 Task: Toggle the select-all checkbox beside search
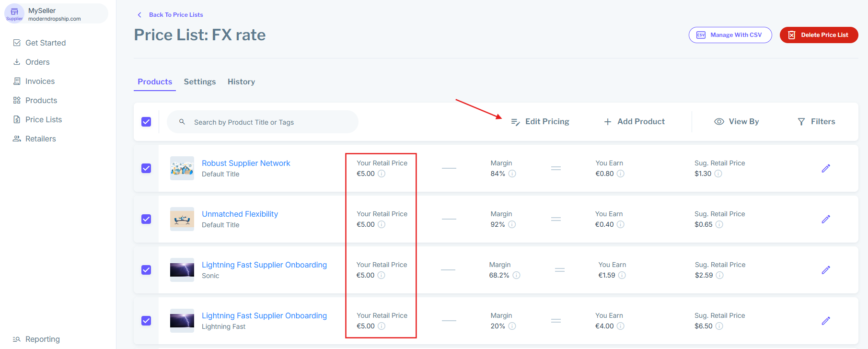(x=146, y=122)
